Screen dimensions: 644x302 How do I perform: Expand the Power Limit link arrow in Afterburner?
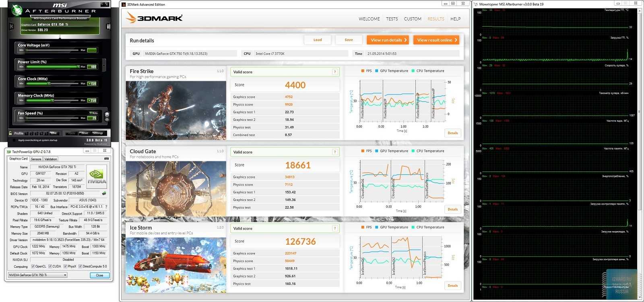104,64
